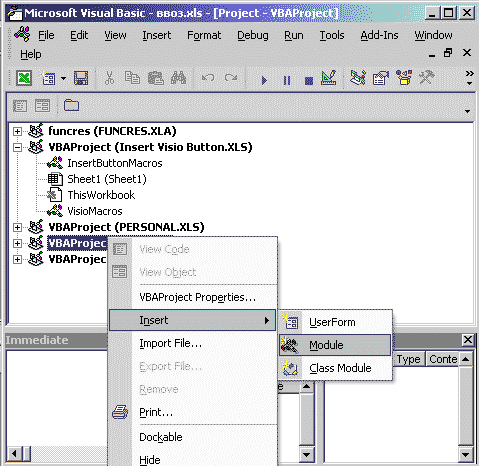Viewport: 479px width, 466px height.
Task: Open the Debug menu
Action: (x=253, y=35)
